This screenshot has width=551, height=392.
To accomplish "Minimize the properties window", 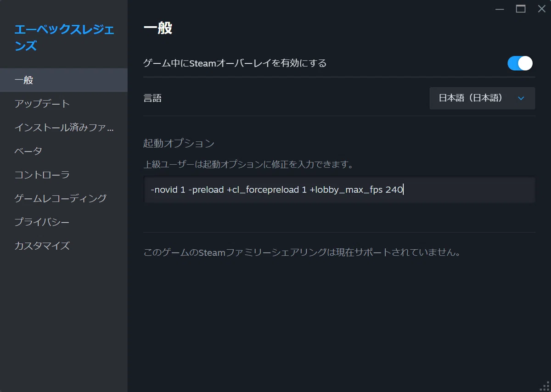I will [x=500, y=9].
